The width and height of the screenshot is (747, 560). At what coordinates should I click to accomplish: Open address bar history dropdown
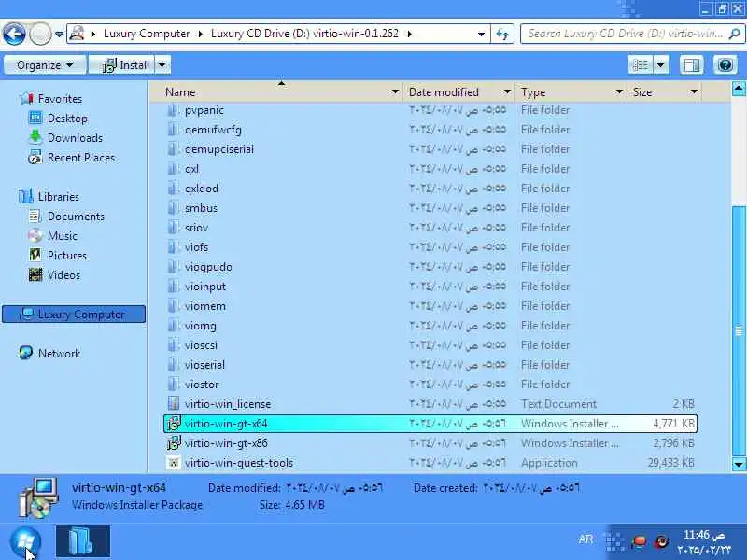click(x=481, y=34)
